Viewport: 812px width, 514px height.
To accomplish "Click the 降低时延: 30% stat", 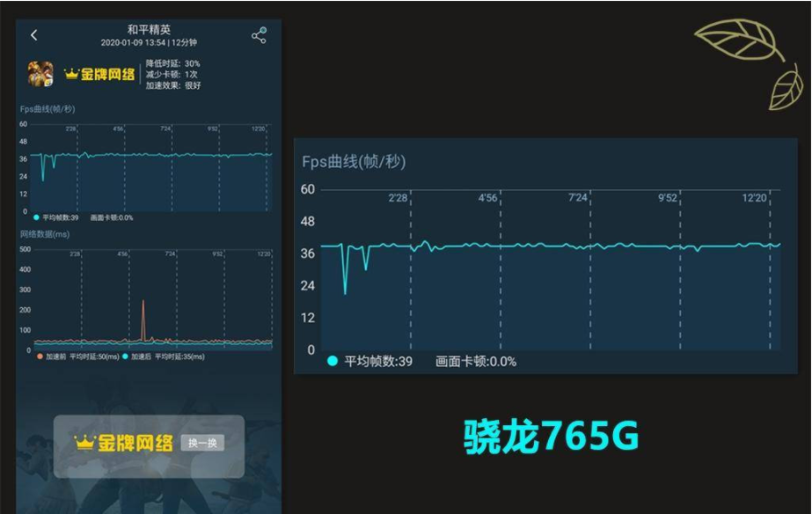I will click(x=173, y=63).
